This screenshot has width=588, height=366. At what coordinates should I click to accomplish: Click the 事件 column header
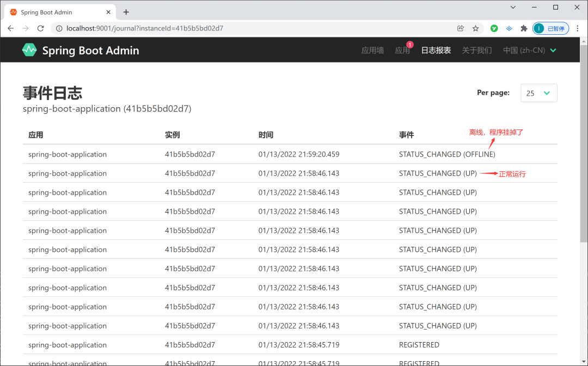click(407, 135)
